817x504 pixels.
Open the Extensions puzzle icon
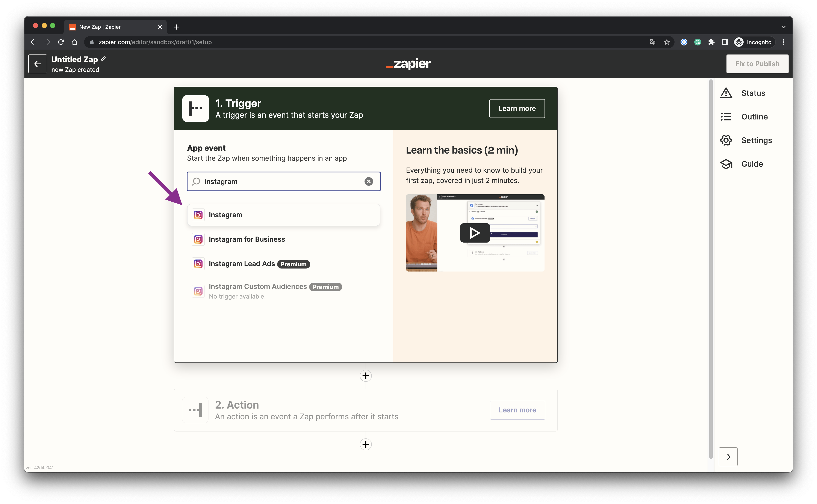pyautogui.click(x=711, y=42)
